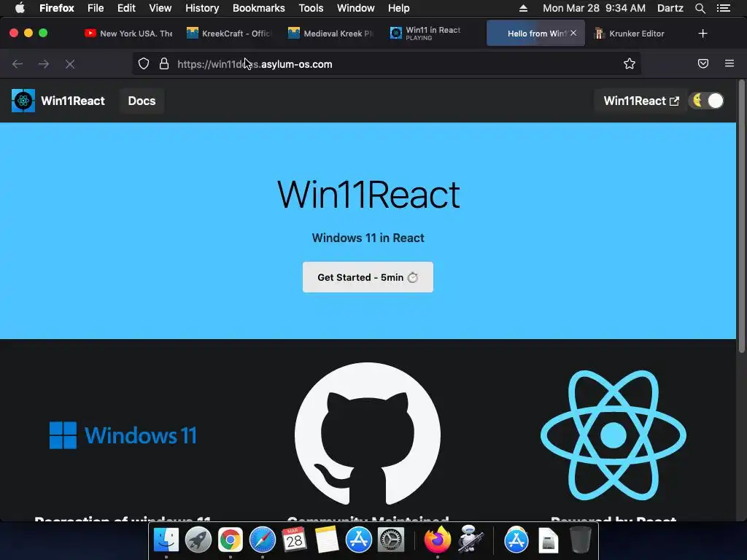Open the Window menu
Image resolution: width=747 pixels, height=560 pixels.
coord(356,8)
